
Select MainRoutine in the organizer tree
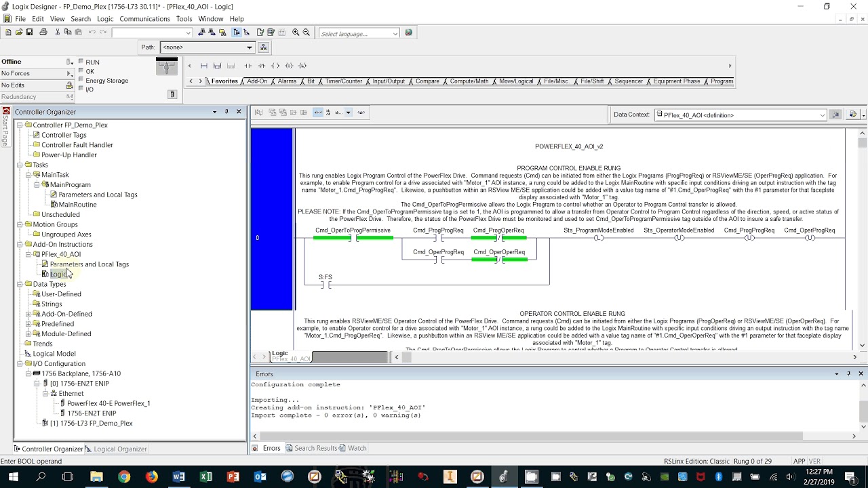77,205
